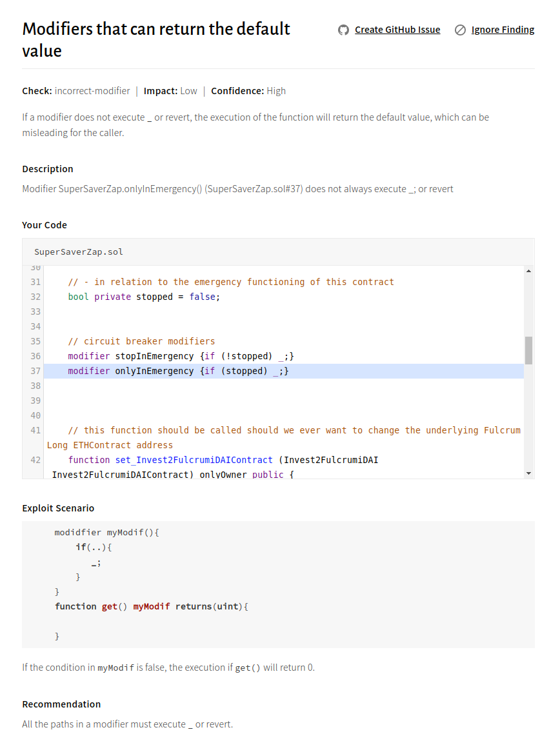This screenshot has height=752, width=560.
Task: Click the incorrect-modifier check name
Action: click(x=92, y=91)
